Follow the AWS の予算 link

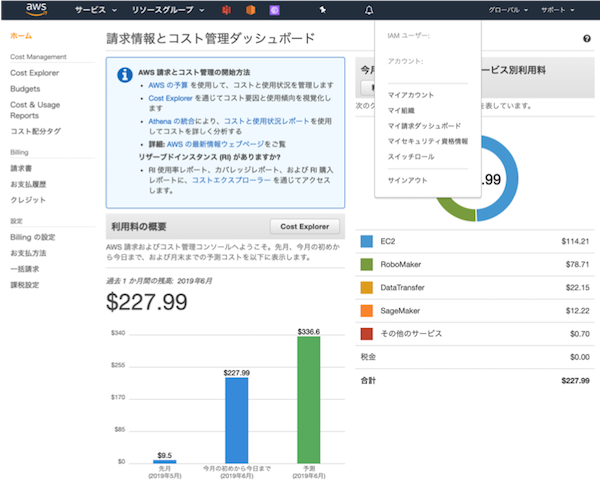[168, 85]
